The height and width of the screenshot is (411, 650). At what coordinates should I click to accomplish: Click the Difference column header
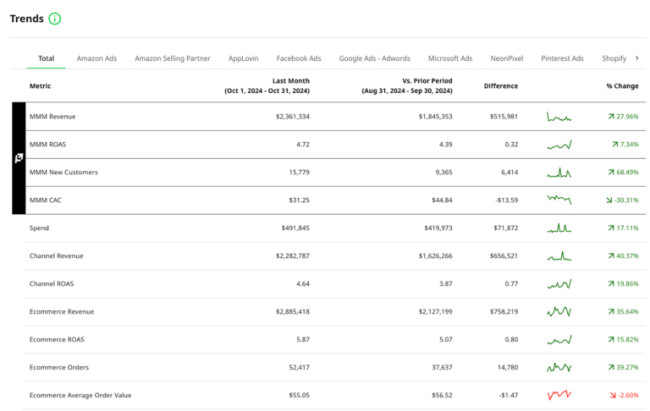point(501,86)
